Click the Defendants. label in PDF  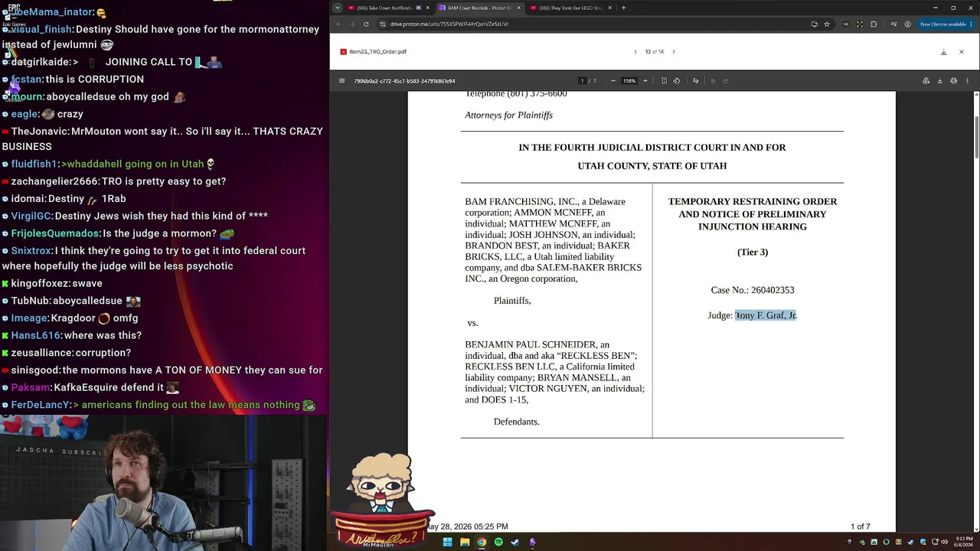coord(517,422)
